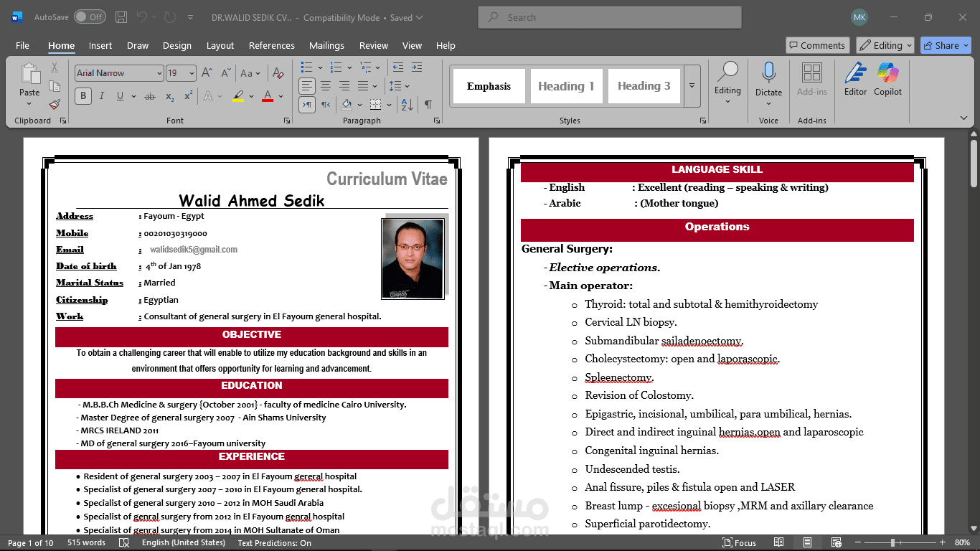
Task: Toggle Subscript formatting
Action: point(170,96)
